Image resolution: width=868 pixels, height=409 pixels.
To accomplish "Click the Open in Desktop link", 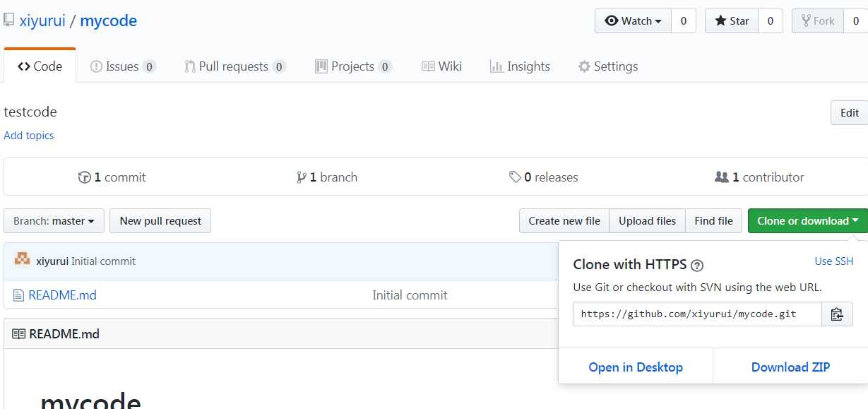I will pos(636,367).
